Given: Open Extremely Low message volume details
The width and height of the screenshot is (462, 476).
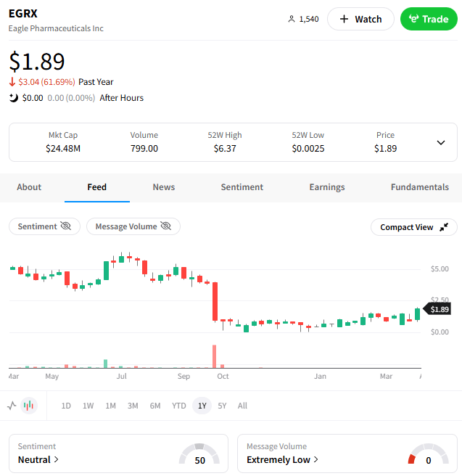Looking at the screenshot, I should [x=282, y=459].
